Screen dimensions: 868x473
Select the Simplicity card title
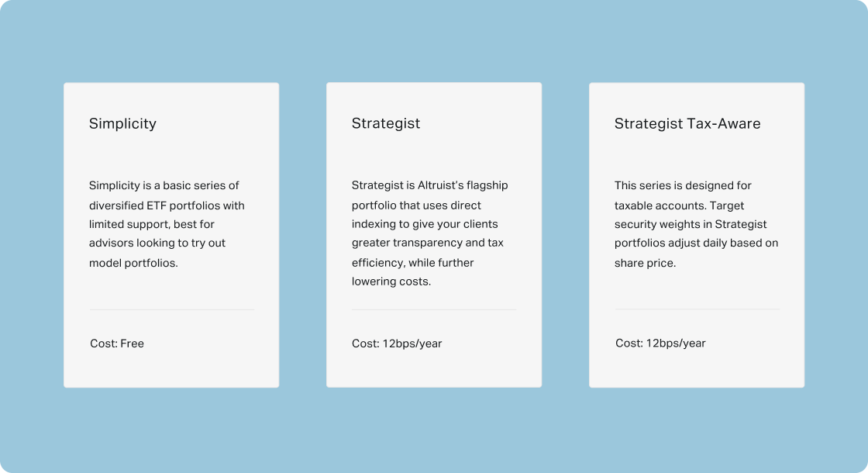tap(122, 123)
